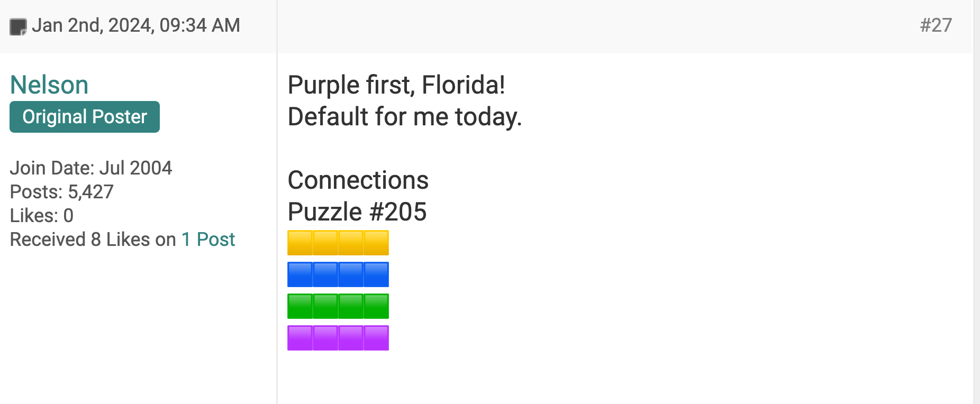Click the last green square emoji

coord(376,306)
